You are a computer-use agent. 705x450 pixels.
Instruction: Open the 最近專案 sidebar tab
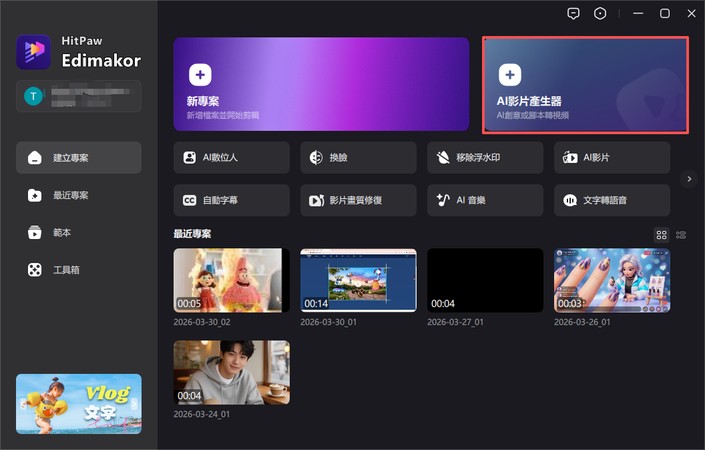(x=79, y=195)
